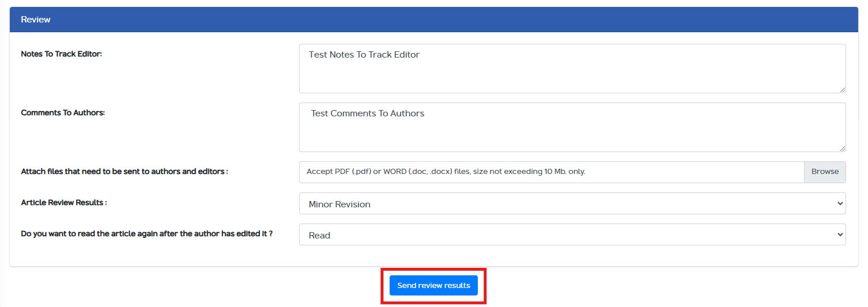Open the Article Review Results dropdown
The height and width of the screenshot is (307, 868).
(572, 204)
